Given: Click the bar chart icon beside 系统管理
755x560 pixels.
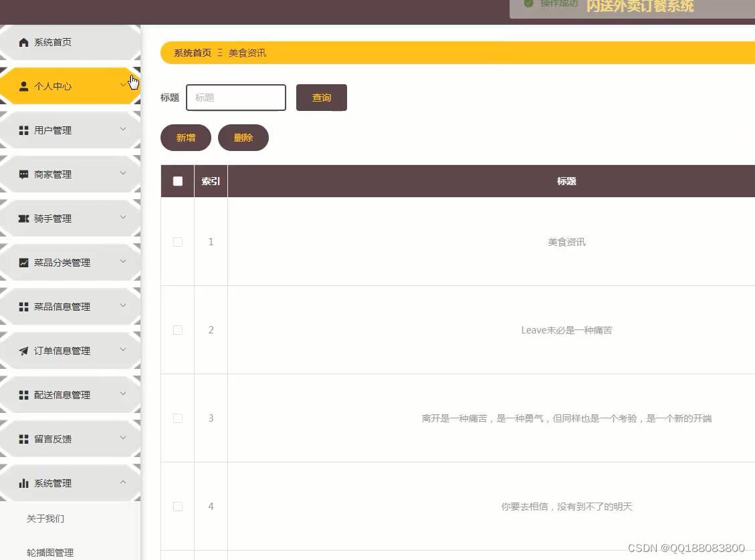Looking at the screenshot, I should point(23,483).
